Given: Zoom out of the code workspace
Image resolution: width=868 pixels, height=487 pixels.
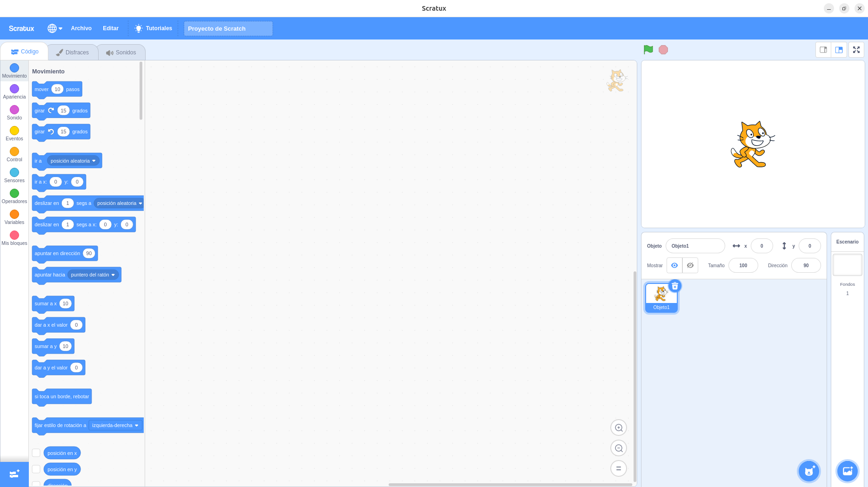Looking at the screenshot, I should (618, 448).
